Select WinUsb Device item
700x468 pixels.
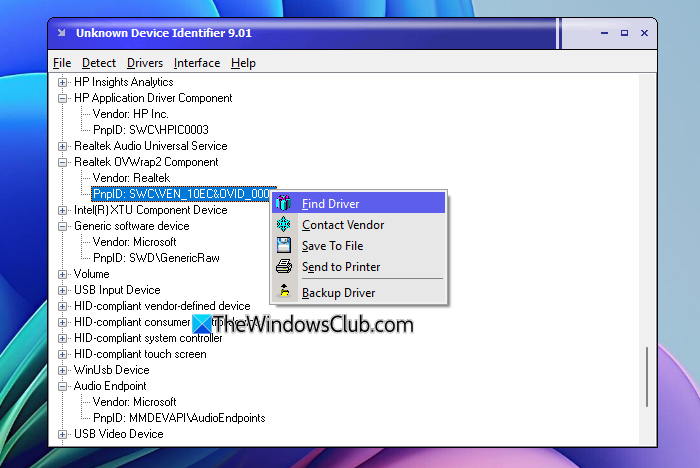(112, 370)
